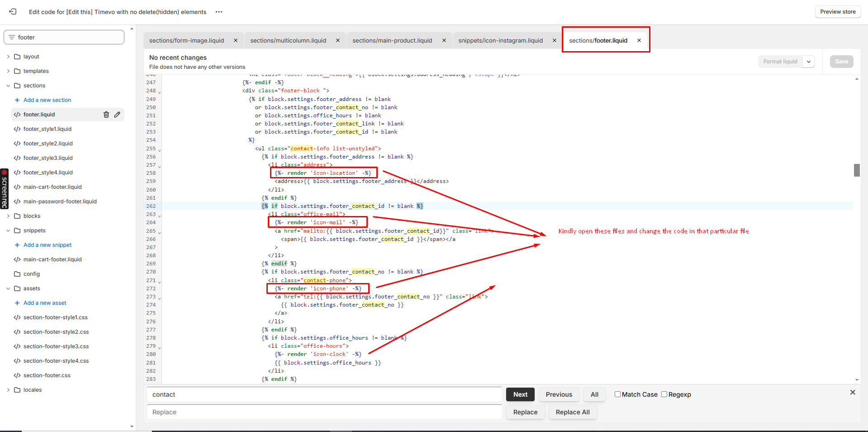Toggle the Match Case checkbox
Viewport: 868px width, 432px height.
617,394
